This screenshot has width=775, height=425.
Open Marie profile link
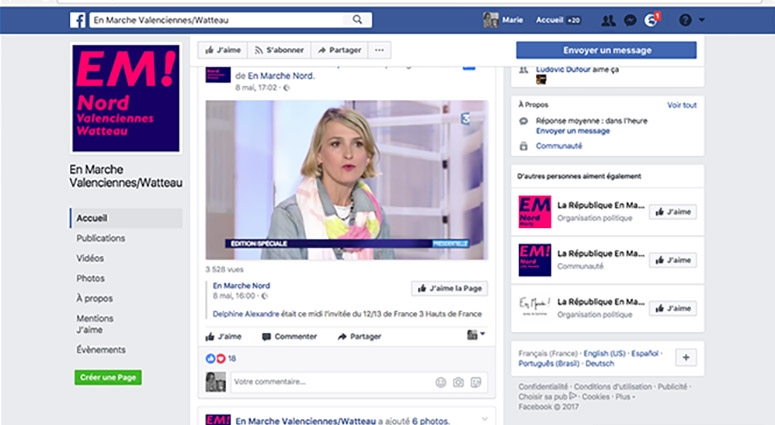[x=513, y=20]
